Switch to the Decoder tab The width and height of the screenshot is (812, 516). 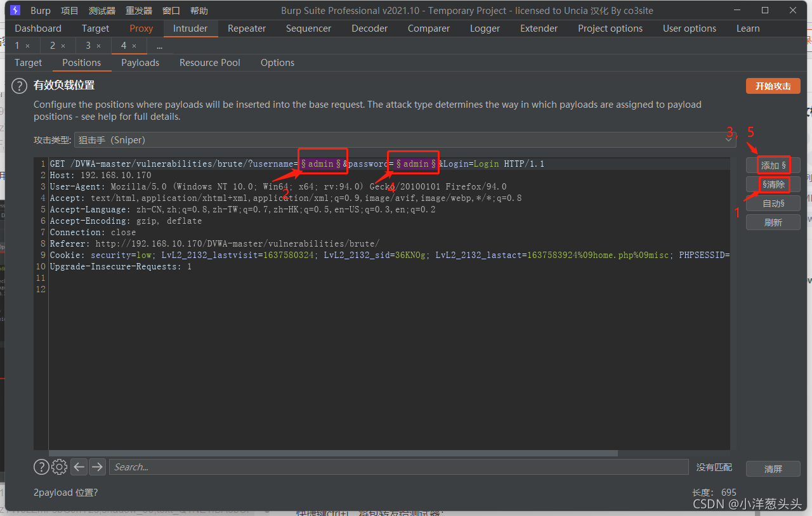click(x=370, y=29)
